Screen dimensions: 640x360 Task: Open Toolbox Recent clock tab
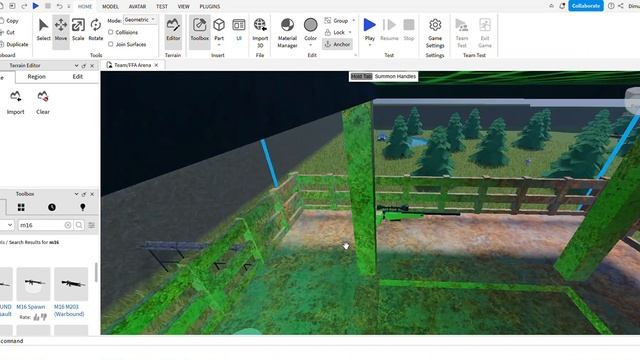[x=52, y=207]
